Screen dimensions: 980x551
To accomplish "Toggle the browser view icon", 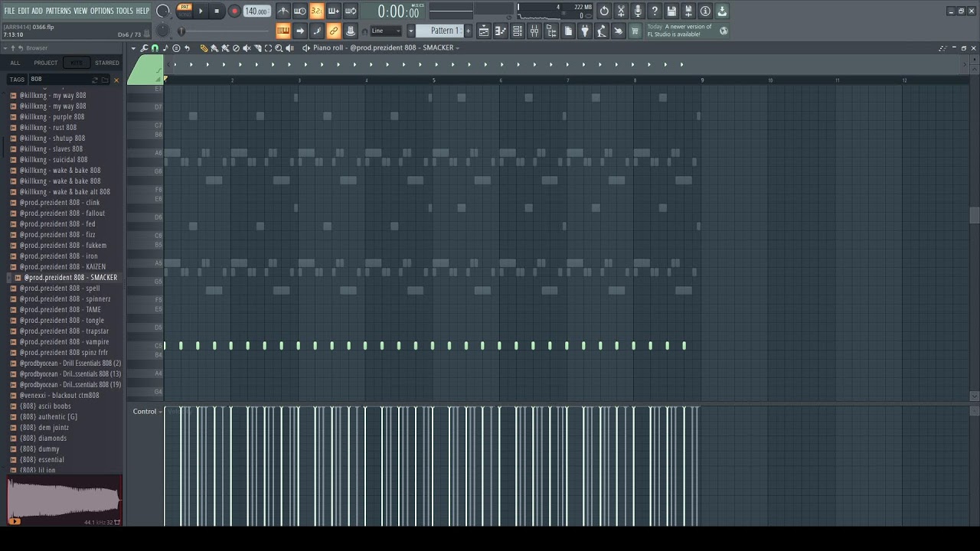I will (551, 31).
